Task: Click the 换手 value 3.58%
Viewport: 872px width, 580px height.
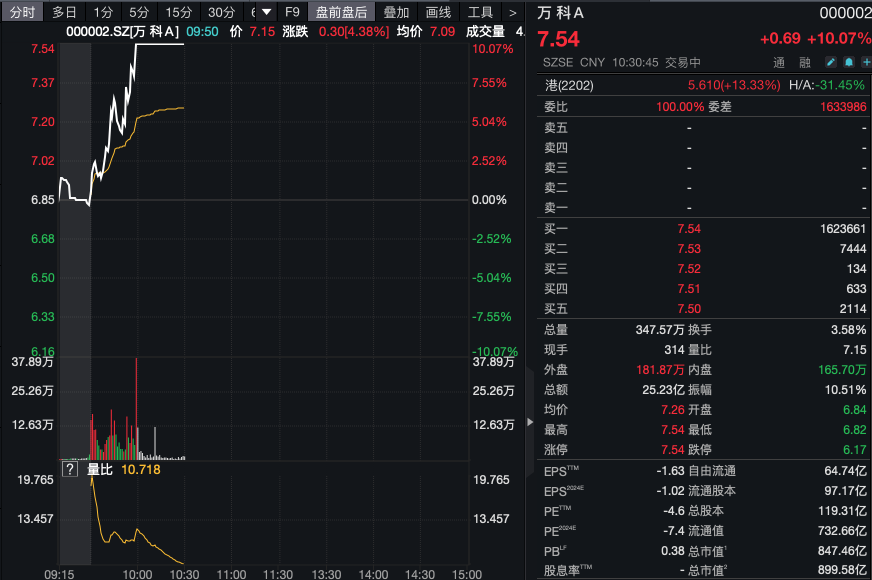Action: [x=848, y=330]
